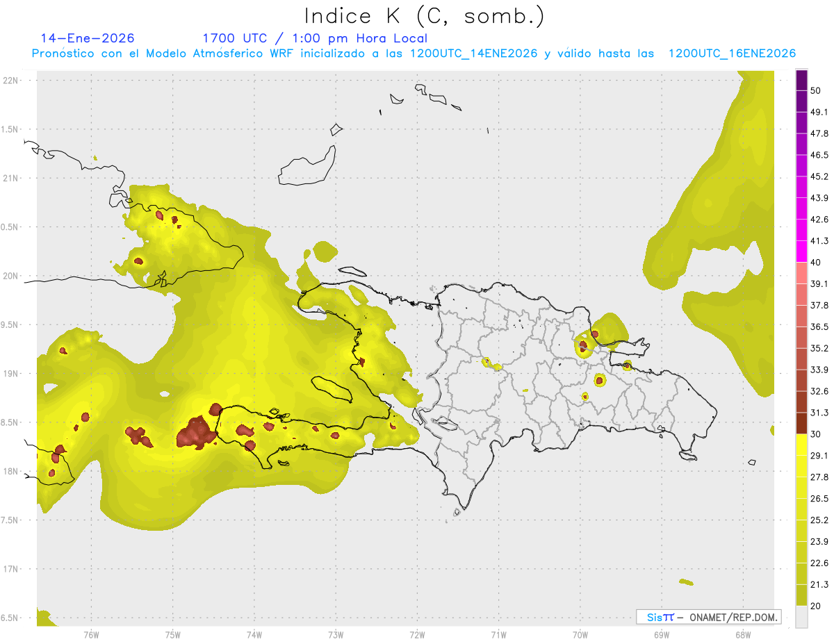Image resolution: width=834 pixels, height=644 pixels.
Task: Pick the purple swatch between 47.8 and 49.1
Action: coord(801,122)
